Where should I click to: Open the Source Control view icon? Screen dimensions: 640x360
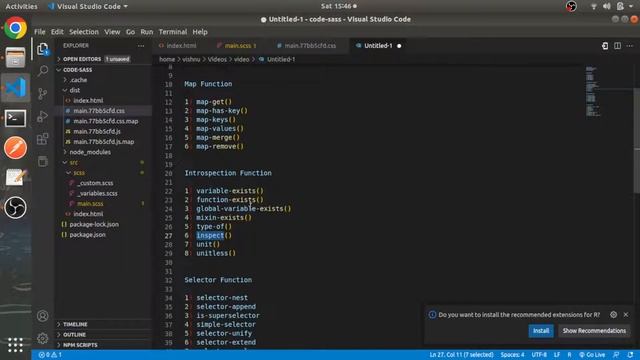[42, 94]
